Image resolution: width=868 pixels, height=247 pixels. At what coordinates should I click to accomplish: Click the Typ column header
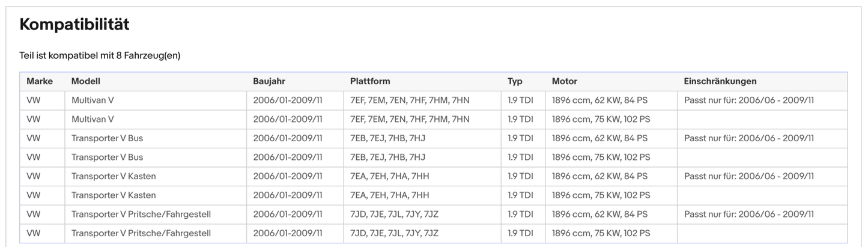pyautogui.click(x=515, y=81)
